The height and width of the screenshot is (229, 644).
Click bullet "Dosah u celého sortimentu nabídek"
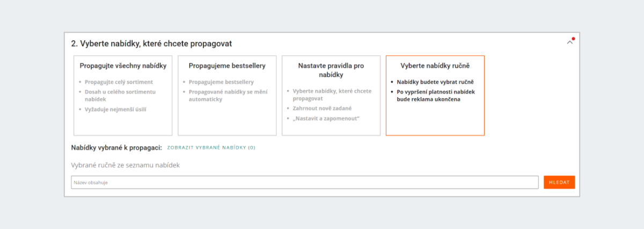pyautogui.click(x=120, y=95)
